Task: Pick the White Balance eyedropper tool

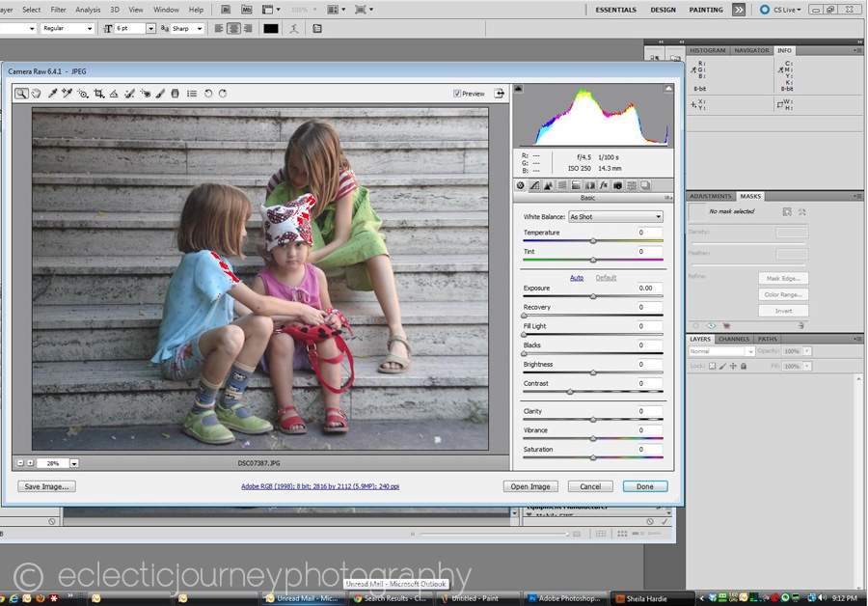Action: coord(52,94)
